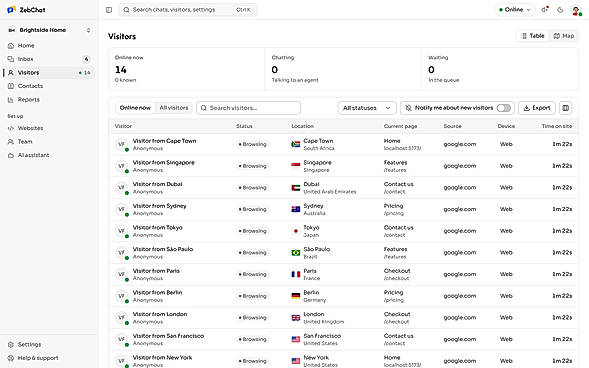This screenshot has width=589, height=368.
Task: Focus the global search chats field
Action: tap(188, 10)
